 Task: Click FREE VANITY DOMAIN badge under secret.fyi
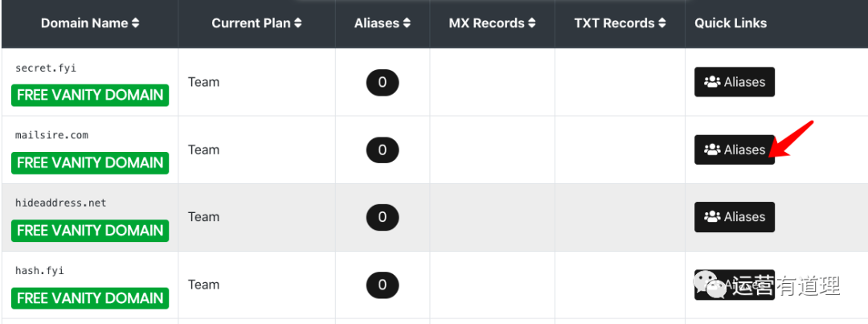pos(90,95)
